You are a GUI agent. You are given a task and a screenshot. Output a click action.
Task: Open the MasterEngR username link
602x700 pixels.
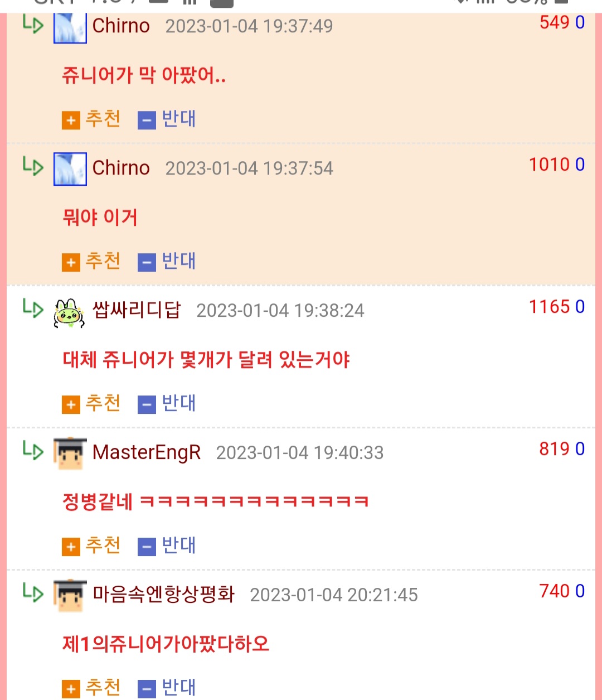147,452
